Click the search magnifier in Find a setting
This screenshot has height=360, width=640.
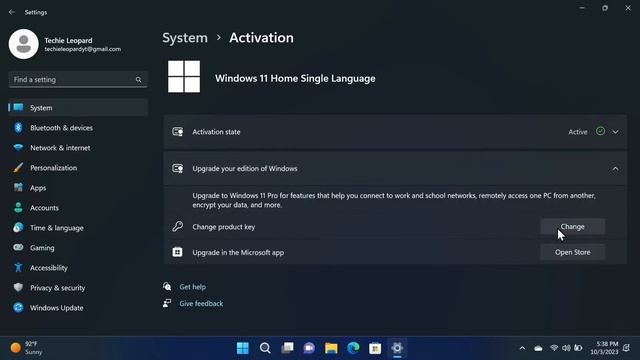tap(138, 80)
